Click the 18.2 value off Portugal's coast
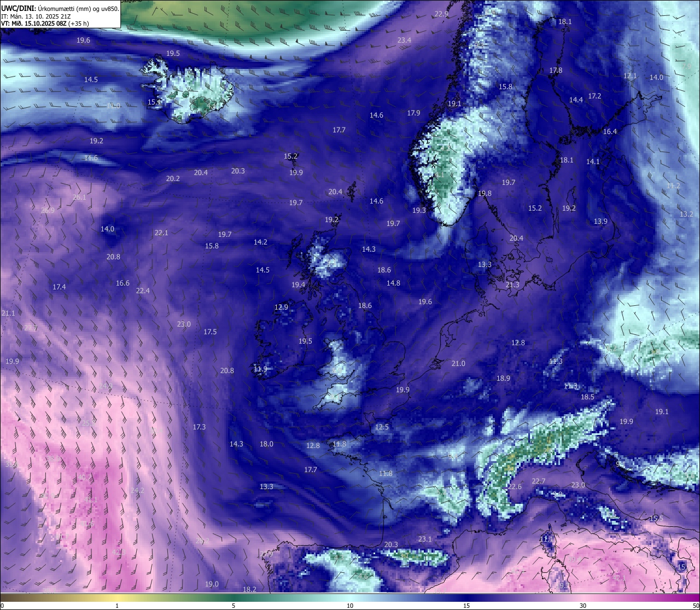Image resolution: width=700 pixels, height=610 pixels. 249,589
